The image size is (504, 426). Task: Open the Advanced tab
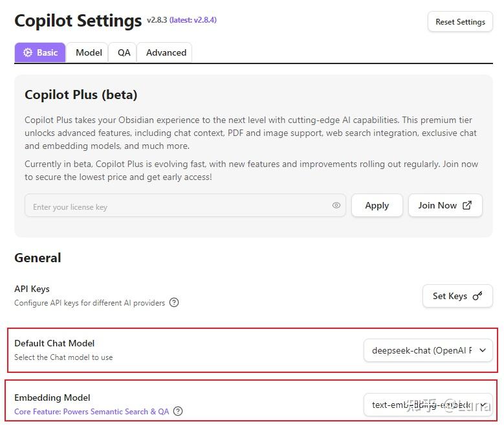pos(166,52)
